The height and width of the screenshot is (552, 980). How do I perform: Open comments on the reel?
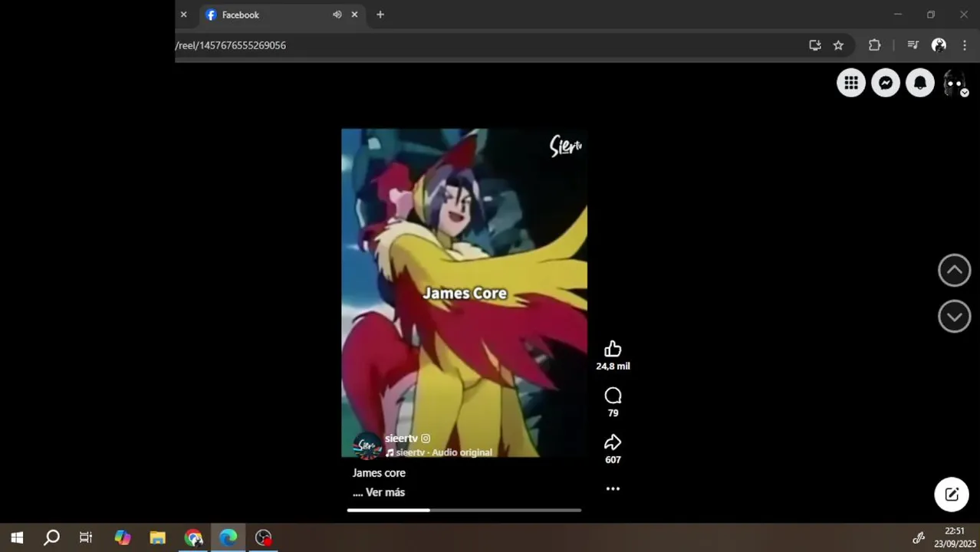[613, 396]
